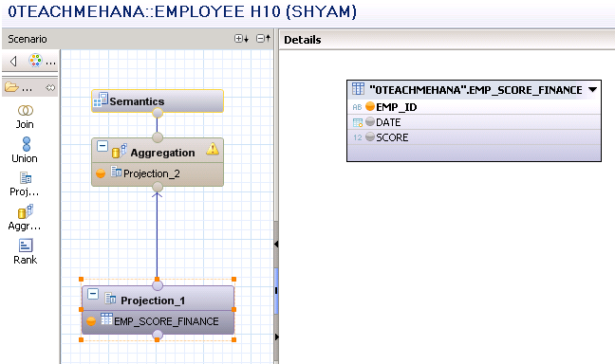
Task: Click the palette pin double-arrow icon
Action: [x=50, y=88]
